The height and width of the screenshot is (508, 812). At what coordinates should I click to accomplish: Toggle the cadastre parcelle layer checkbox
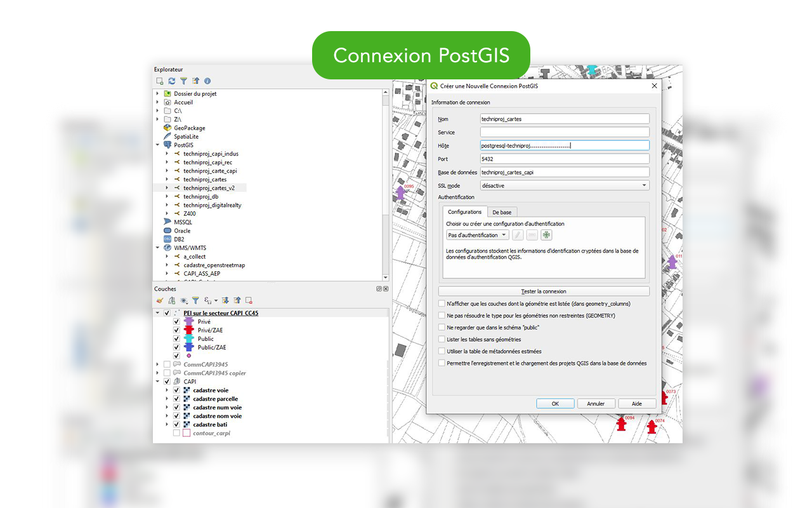coord(176,399)
